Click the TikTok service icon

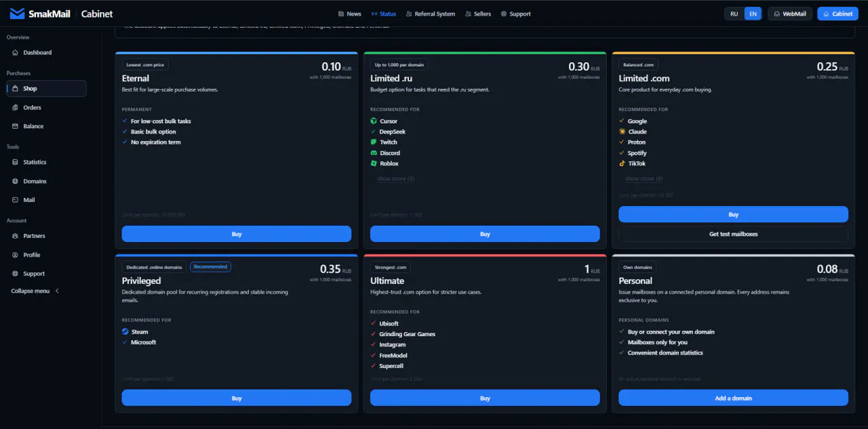pyautogui.click(x=622, y=163)
